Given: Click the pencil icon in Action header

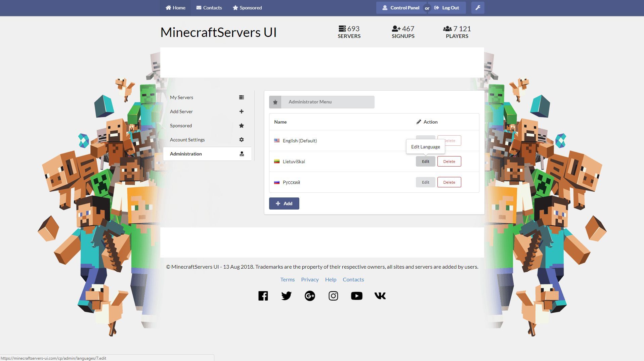Looking at the screenshot, I should (419, 122).
